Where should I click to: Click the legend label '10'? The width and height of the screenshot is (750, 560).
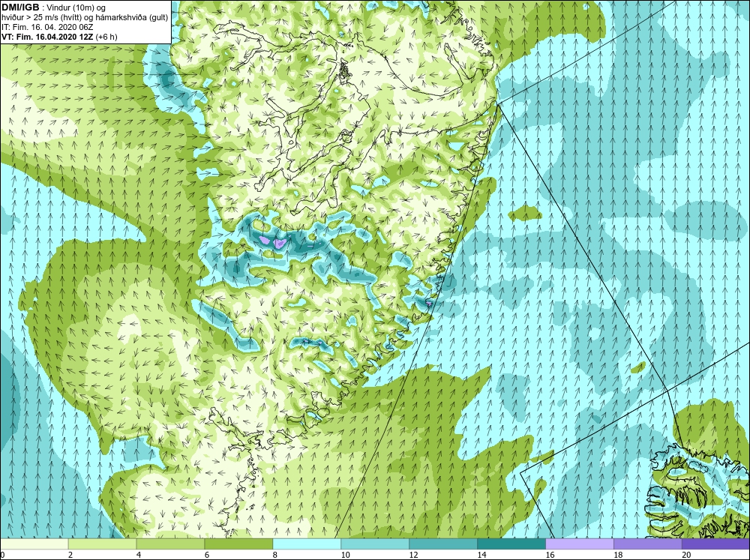[345, 555]
